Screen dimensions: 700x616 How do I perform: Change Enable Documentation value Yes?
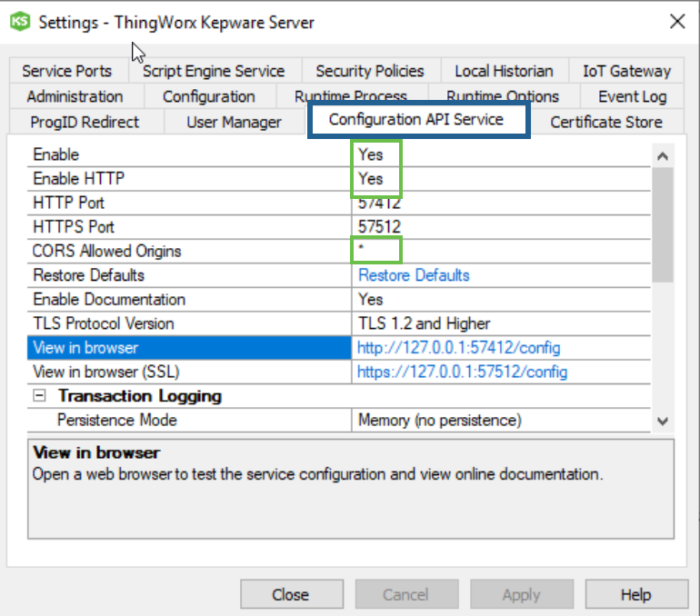pos(501,299)
